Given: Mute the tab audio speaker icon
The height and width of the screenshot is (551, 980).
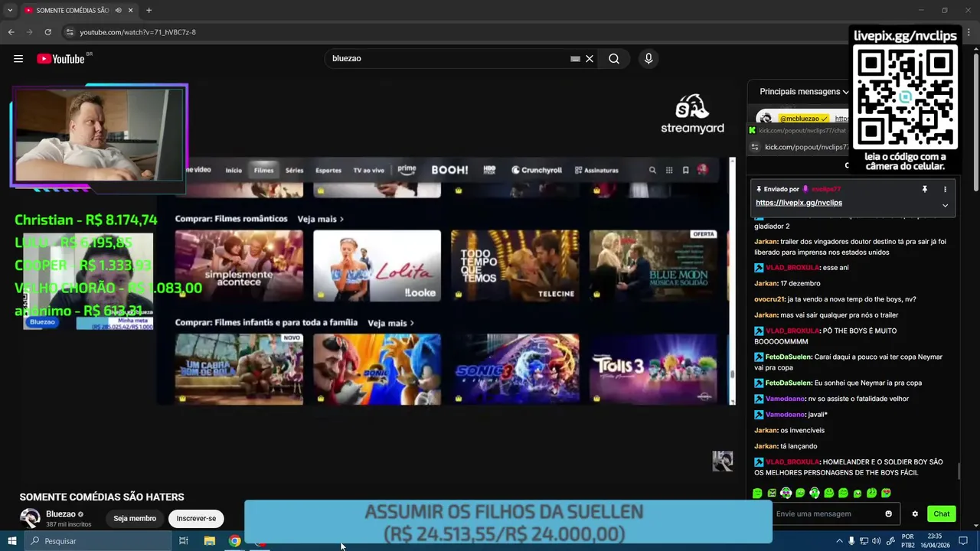Looking at the screenshot, I should (x=118, y=10).
